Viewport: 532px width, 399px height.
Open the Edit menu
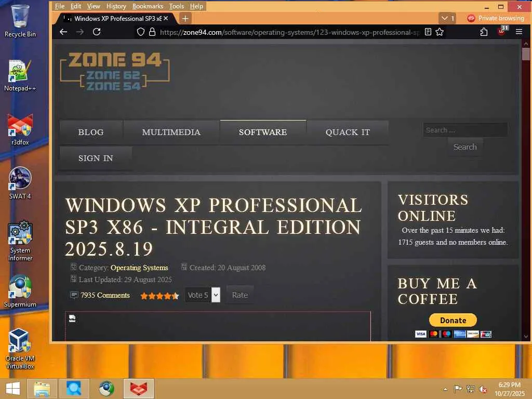pyautogui.click(x=76, y=6)
